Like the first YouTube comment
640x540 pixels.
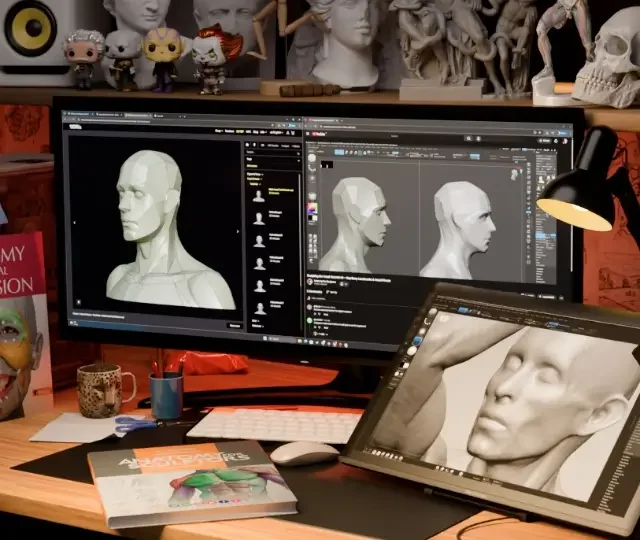[314, 314]
